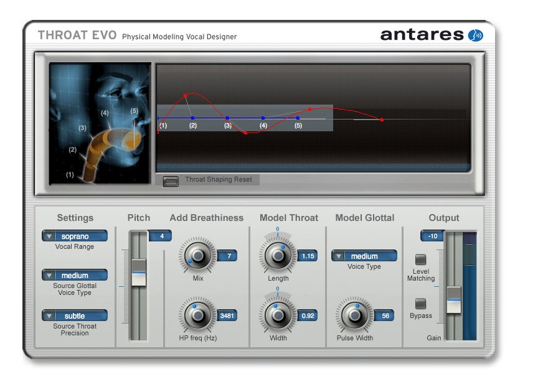
Task: Click the 'Add Breathiness' section heading
Action: tap(206, 218)
